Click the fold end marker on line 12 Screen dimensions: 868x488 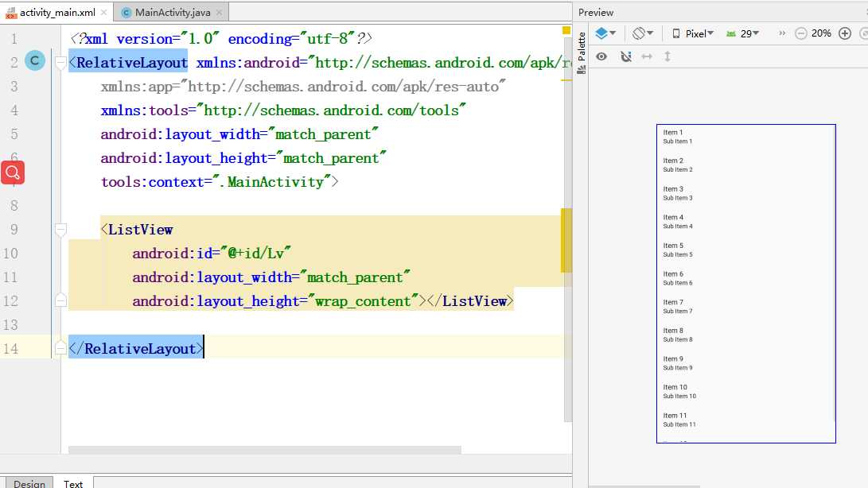(61, 300)
